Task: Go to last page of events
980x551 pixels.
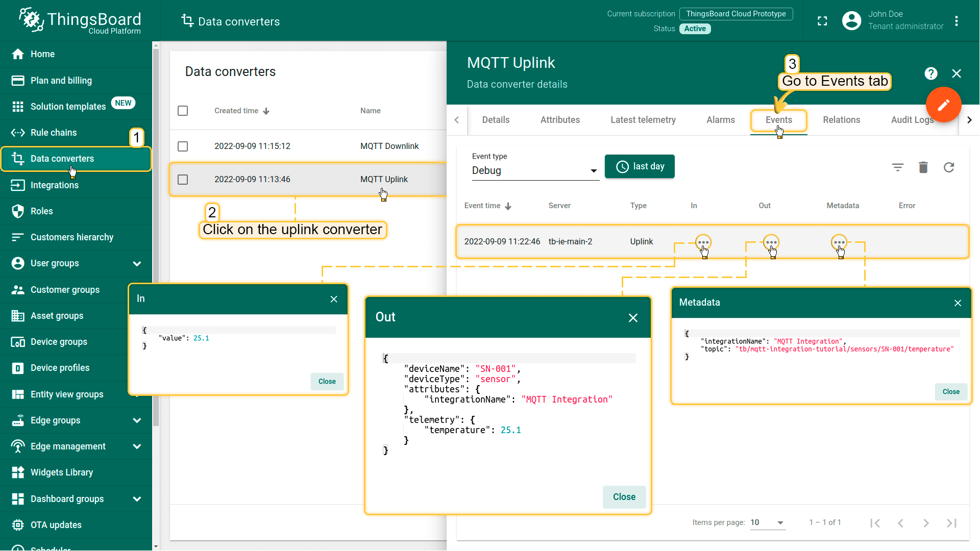Action: pyautogui.click(x=951, y=523)
